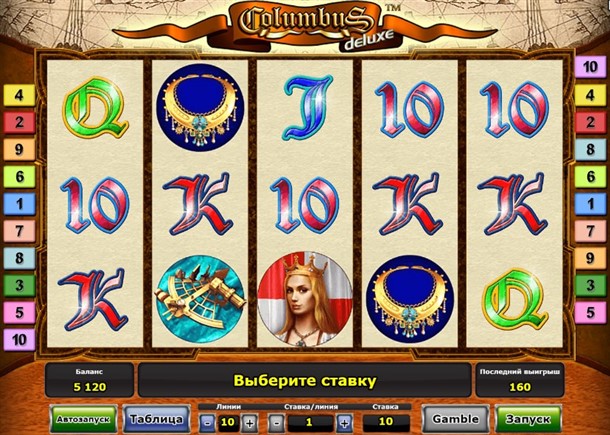Click the queen portrait symbol
610x435 pixels.
[305, 299]
